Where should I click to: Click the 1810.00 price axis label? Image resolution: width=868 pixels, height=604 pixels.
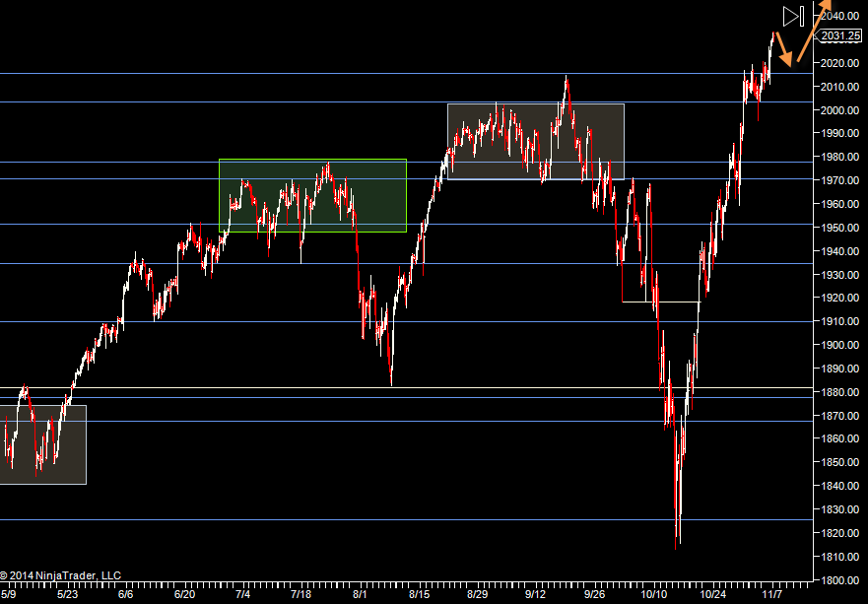(840, 557)
